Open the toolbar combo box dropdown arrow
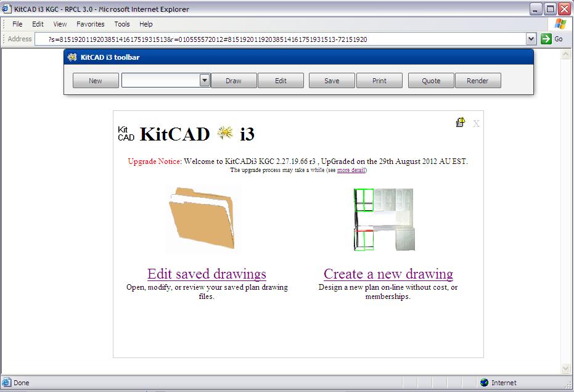Viewport: 574px width, 392px height. (205, 81)
